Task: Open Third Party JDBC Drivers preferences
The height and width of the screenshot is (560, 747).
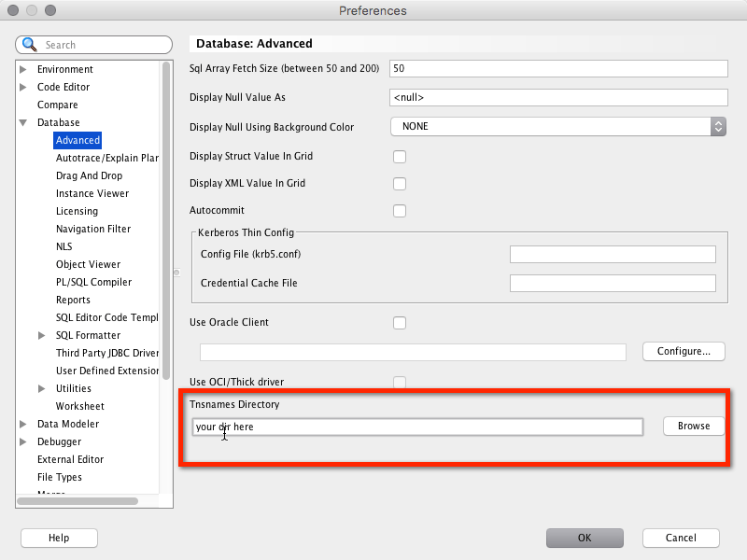Action: [107, 353]
